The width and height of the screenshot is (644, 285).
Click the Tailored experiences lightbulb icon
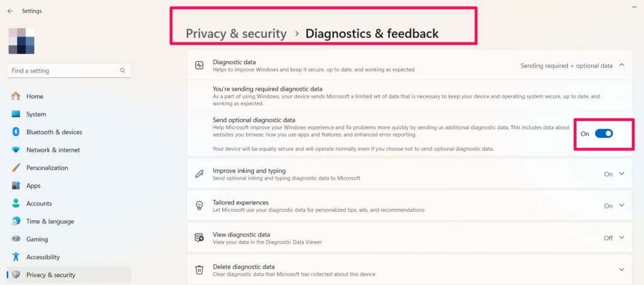click(x=199, y=206)
